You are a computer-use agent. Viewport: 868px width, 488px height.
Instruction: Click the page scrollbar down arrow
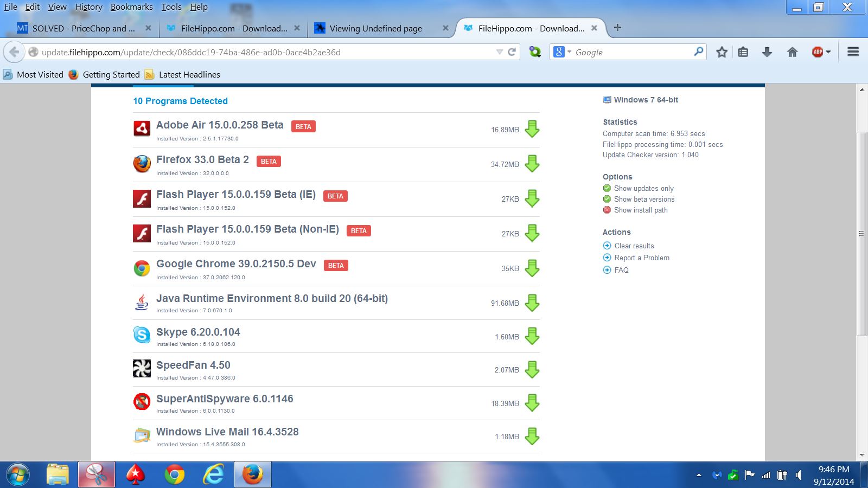(861, 455)
